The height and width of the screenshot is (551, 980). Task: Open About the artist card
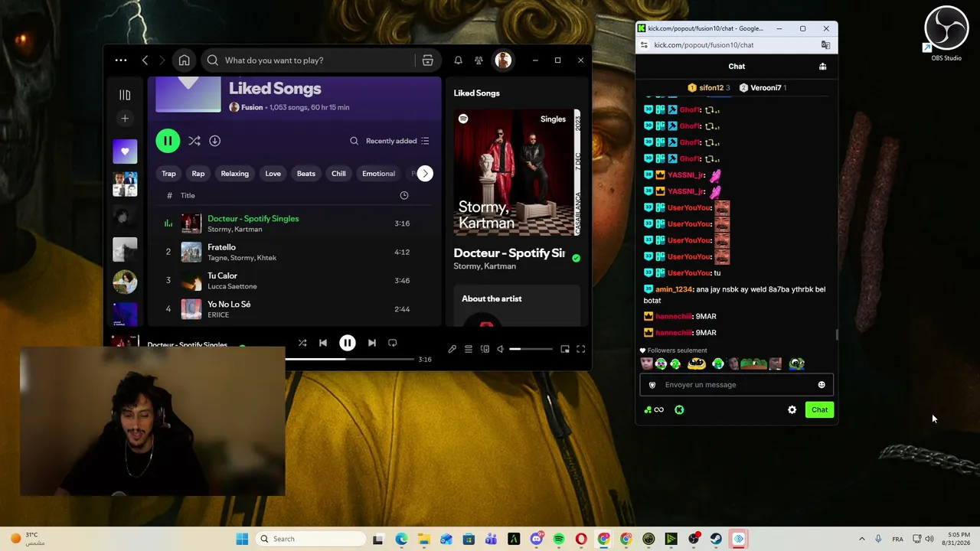point(517,306)
